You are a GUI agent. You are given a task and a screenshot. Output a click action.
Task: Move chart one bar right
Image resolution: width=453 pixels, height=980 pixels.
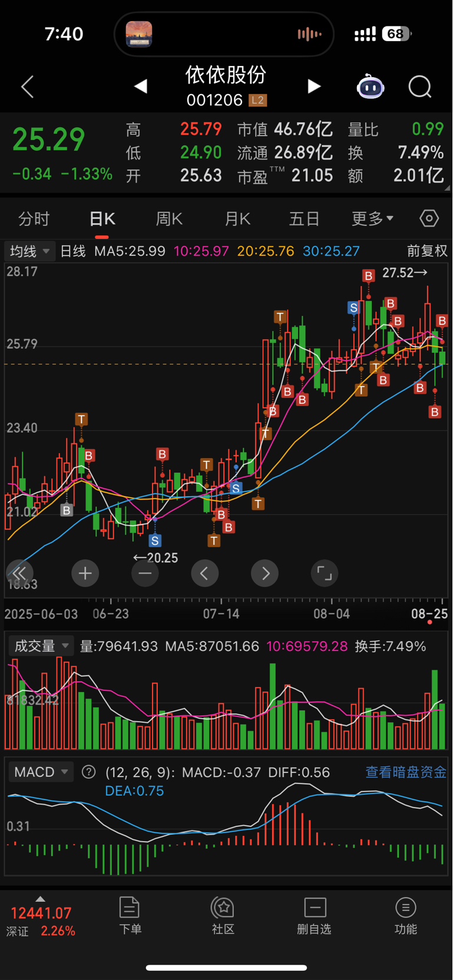tap(265, 573)
